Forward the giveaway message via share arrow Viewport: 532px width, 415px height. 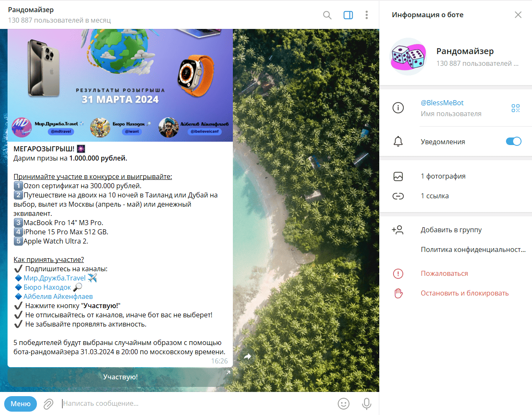click(248, 357)
